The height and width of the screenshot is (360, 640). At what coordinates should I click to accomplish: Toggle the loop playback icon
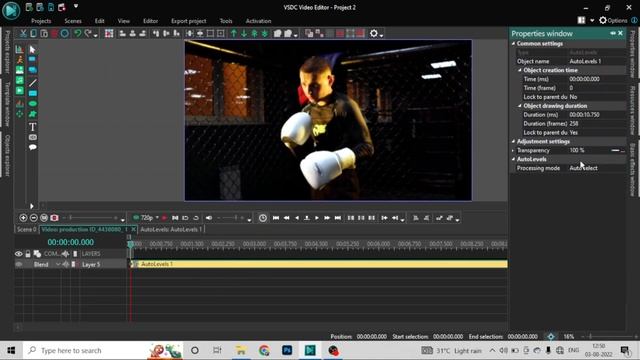pos(196,218)
